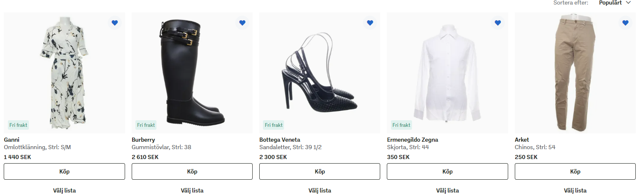Click Köp for Arket Chinos
This screenshot has width=644, height=195.
tap(575, 171)
